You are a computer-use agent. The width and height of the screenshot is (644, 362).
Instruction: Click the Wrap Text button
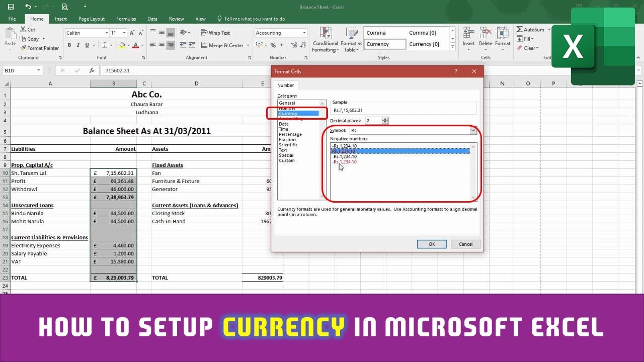tap(215, 33)
